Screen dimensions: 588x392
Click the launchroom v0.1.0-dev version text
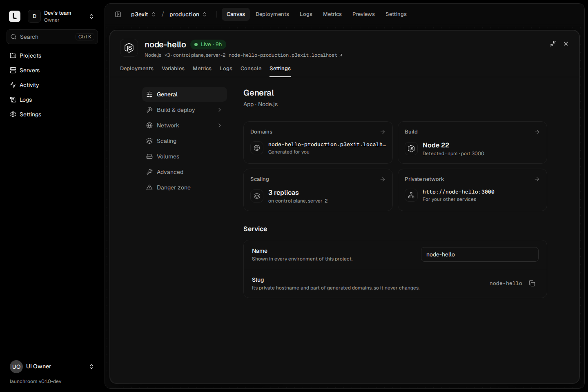click(x=36, y=381)
